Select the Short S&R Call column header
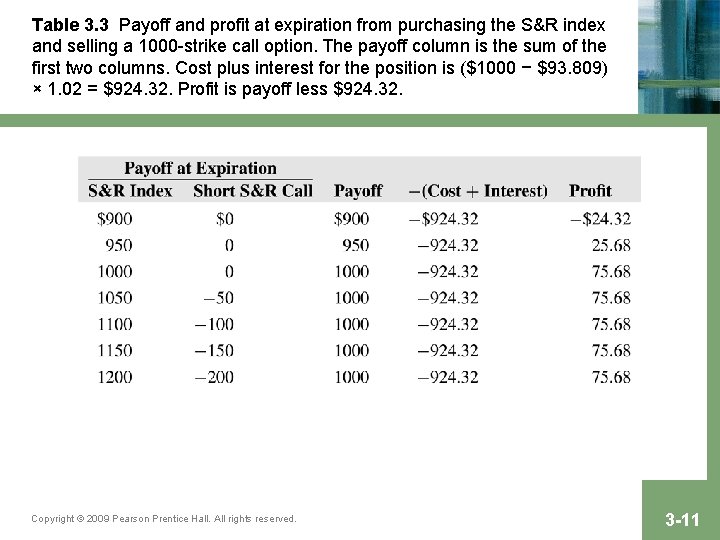Image resolution: width=720 pixels, height=540 pixels. click(x=253, y=191)
